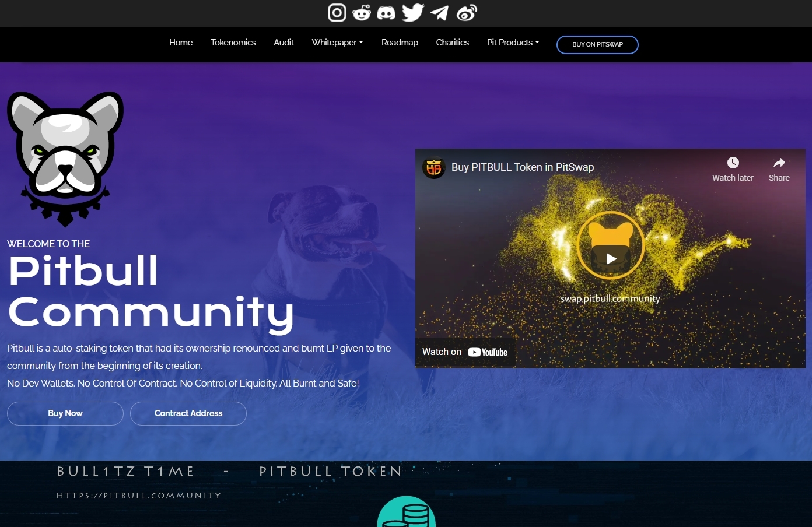The width and height of the screenshot is (812, 527).
Task: Expand the Whitepaper dropdown menu
Action: pos(338,43)
